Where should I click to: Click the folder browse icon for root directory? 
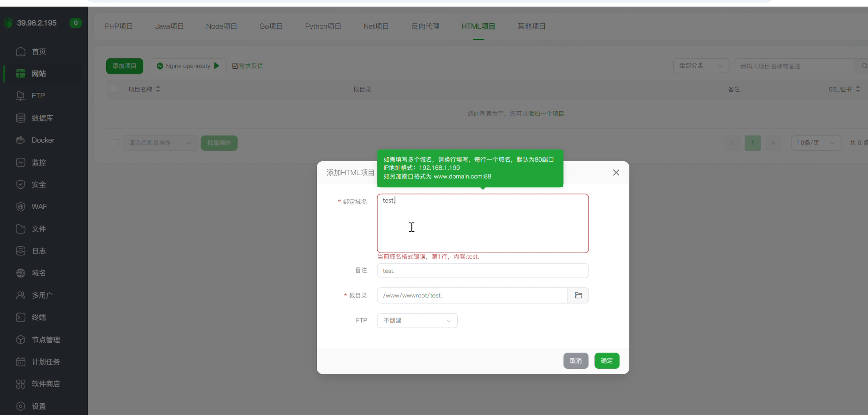[x=578, y=295]
